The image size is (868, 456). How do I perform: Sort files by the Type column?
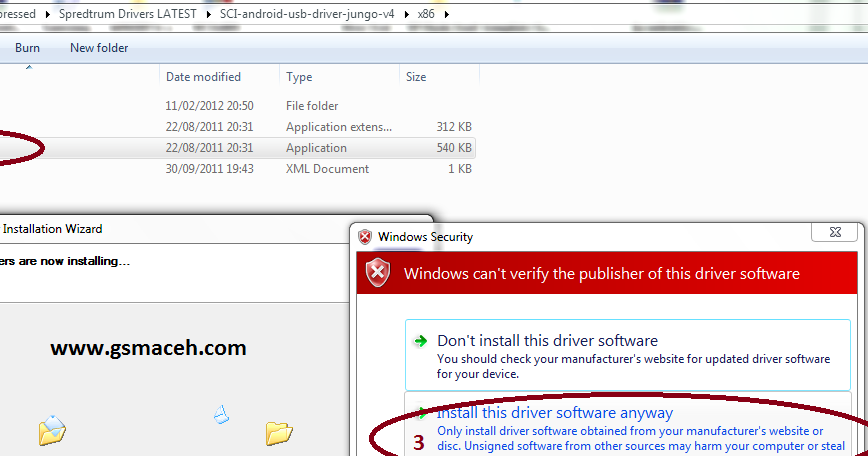299,77
